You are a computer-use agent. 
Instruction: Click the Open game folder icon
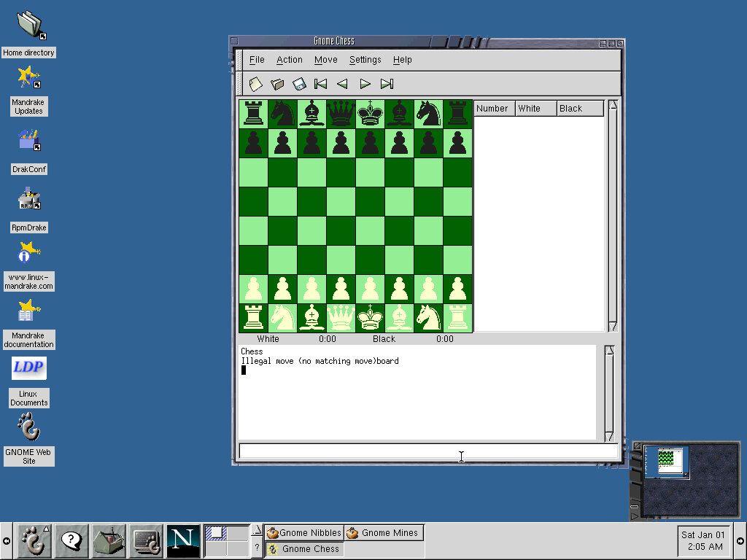(x=277, y=84)
